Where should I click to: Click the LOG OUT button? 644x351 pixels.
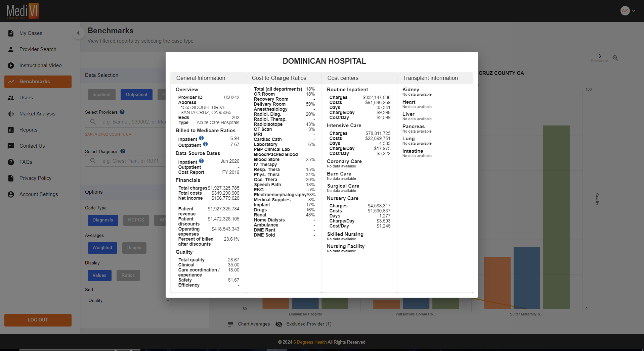[38, 320]
